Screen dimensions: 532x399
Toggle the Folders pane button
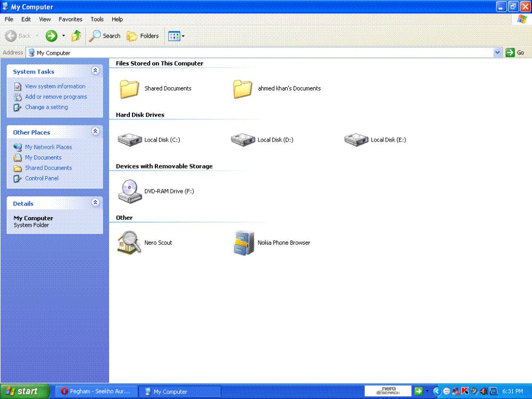[143, 36]
